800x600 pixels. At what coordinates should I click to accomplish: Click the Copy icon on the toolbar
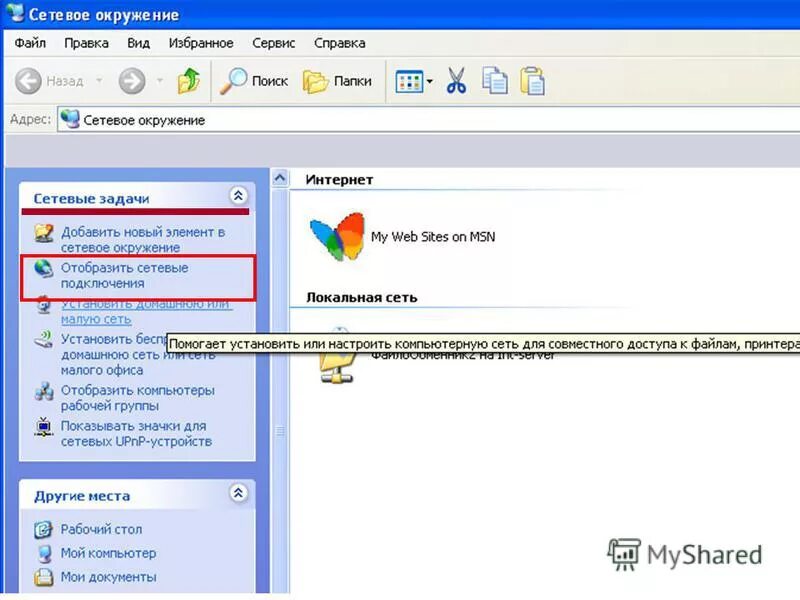(x=494, y=81)
